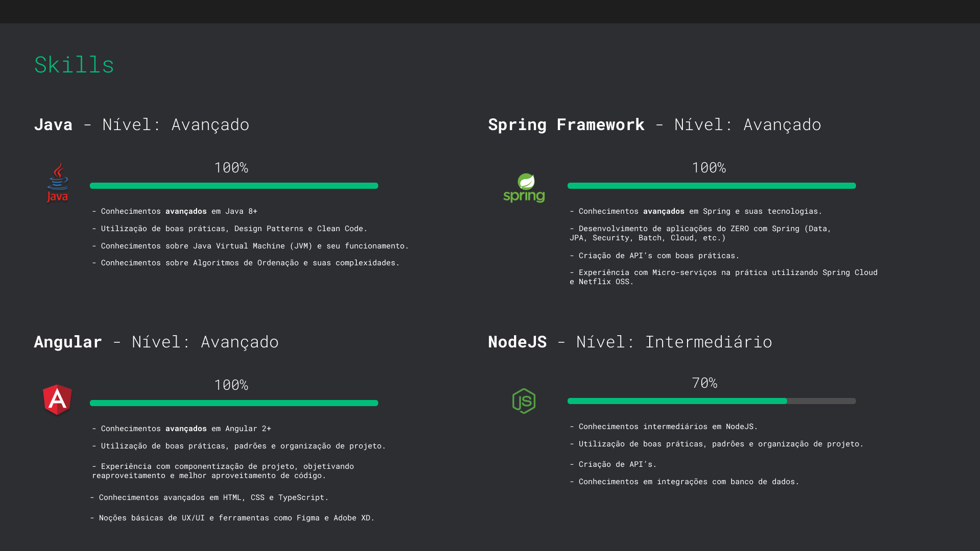Click the NodeJS 70% progress bar
The width and height of the screenshot is (980, 551).
click(x=711, y=401)
